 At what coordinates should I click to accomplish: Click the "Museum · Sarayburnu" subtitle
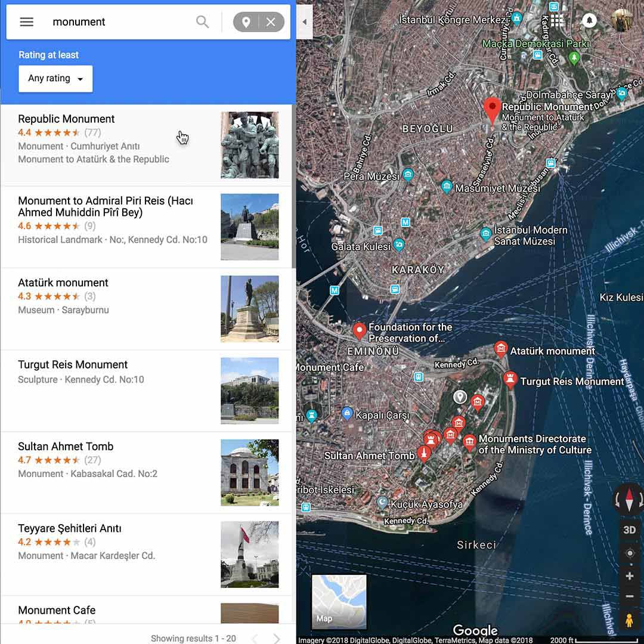63,310
